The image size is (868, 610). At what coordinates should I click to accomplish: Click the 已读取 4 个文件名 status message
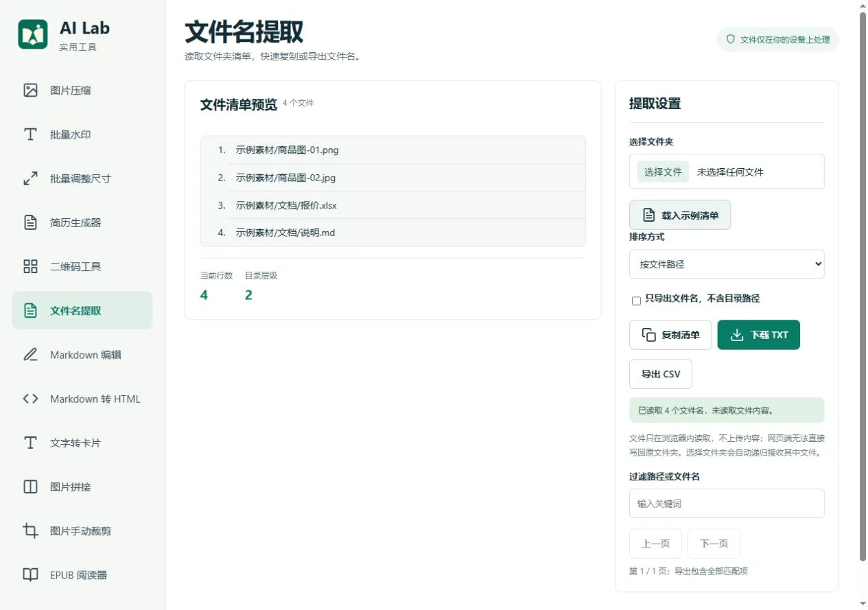[727, 410]
